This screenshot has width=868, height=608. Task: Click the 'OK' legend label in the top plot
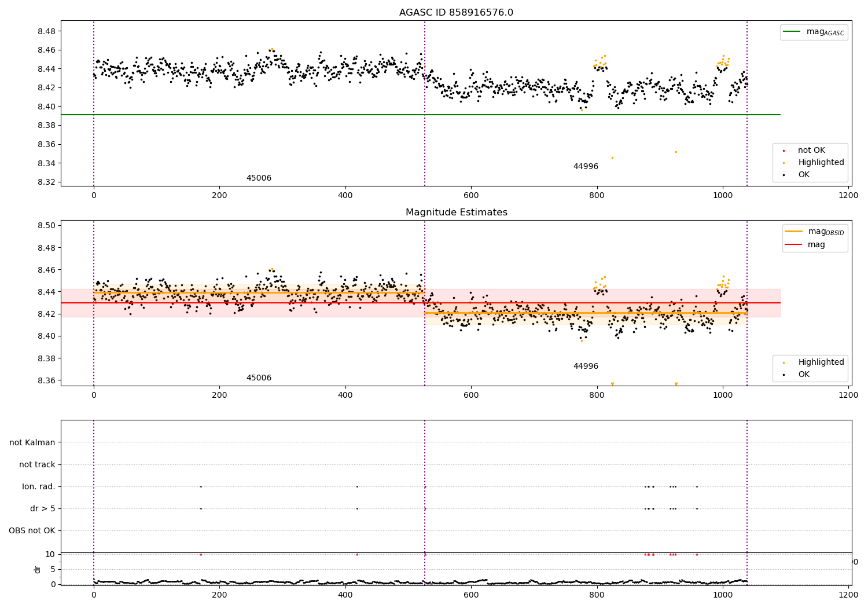pyautogui.click(x=804, y=175)
